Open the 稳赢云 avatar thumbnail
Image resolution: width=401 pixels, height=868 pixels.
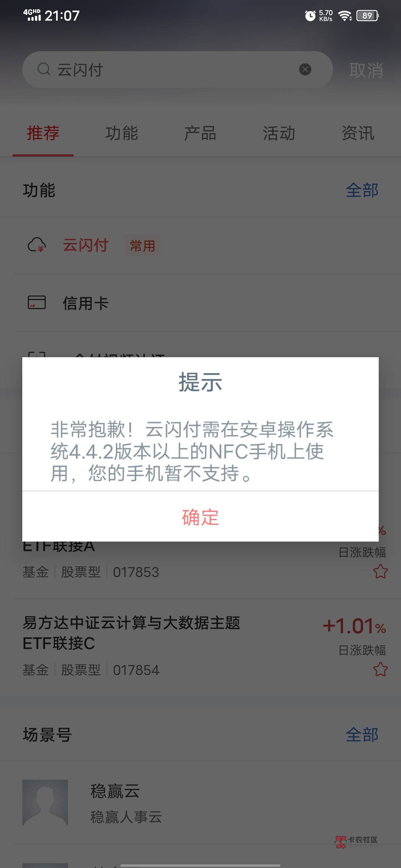(45, 802)
